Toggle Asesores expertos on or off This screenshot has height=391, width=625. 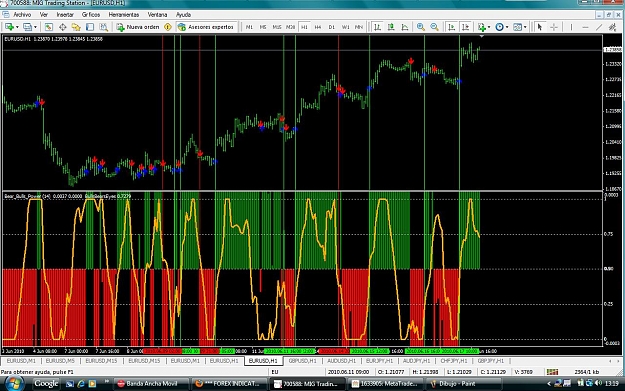coord(206,27)
